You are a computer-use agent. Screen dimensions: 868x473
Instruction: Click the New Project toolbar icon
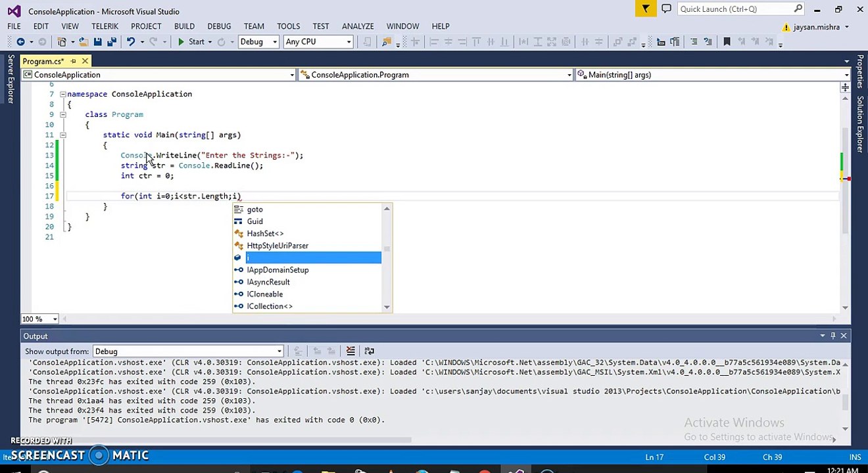coord(62,42)
